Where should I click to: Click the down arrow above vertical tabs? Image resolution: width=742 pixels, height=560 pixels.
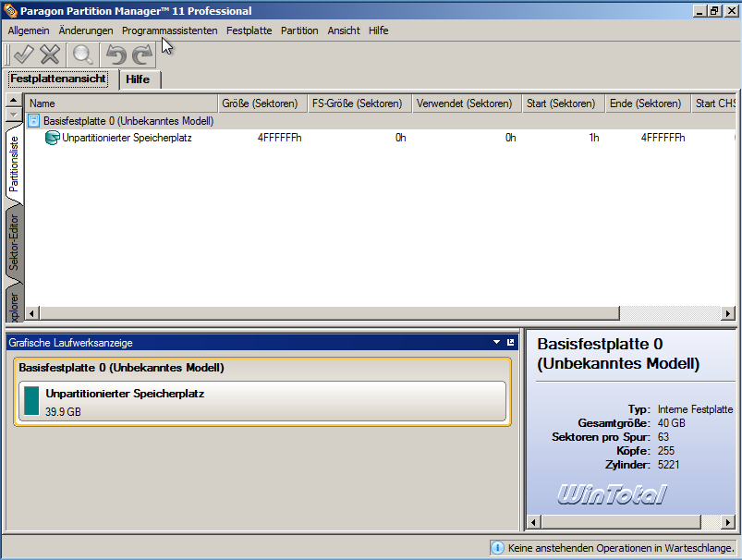[x=13, y=114]
